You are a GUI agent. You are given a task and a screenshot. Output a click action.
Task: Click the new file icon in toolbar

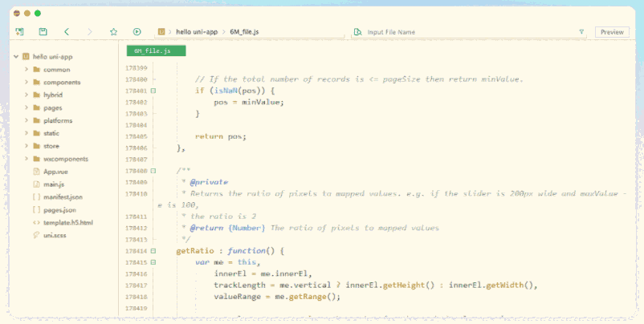tap(18, 32)
